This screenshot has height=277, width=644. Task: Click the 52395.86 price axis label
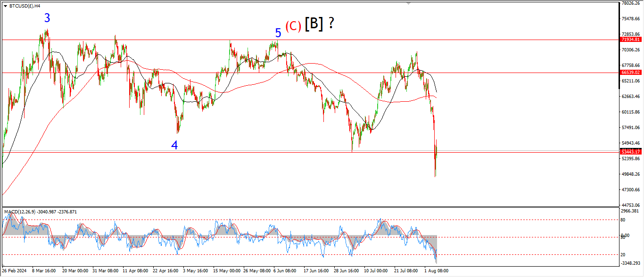coord(630,159)
